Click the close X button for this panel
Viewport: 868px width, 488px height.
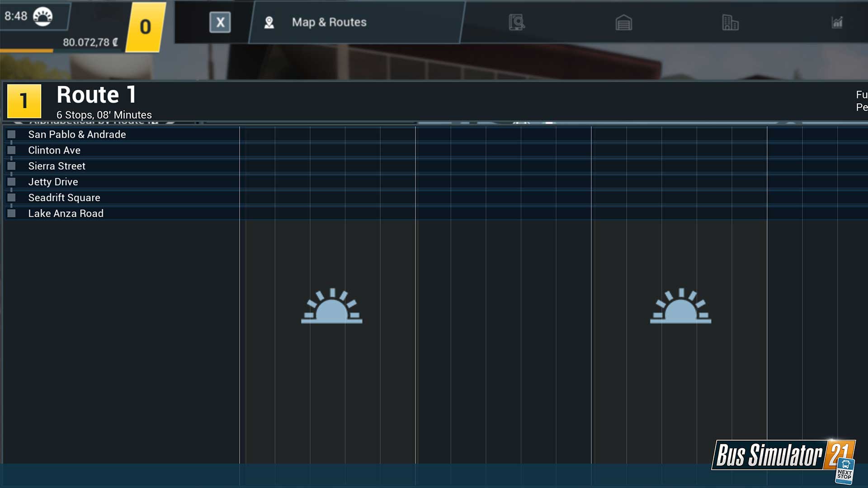coord(221,23)
